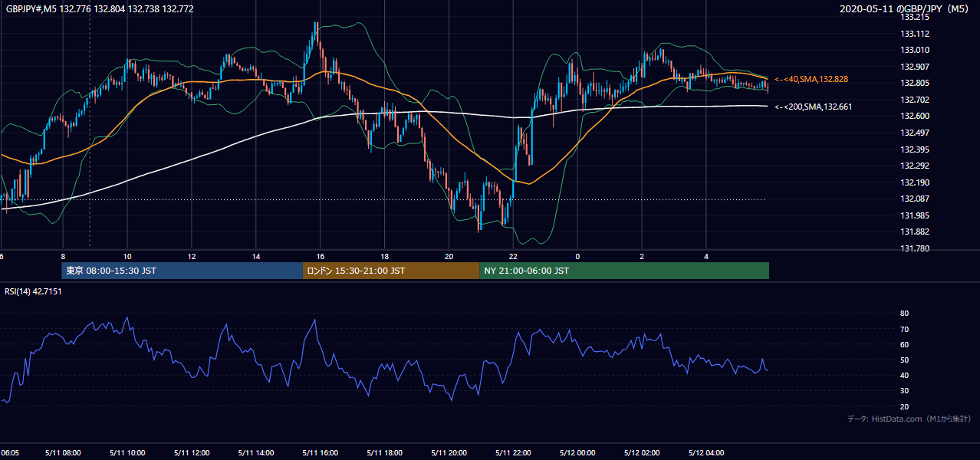
Task: Click the 5/11 08:00 time axis label
Action: [63, 452]
